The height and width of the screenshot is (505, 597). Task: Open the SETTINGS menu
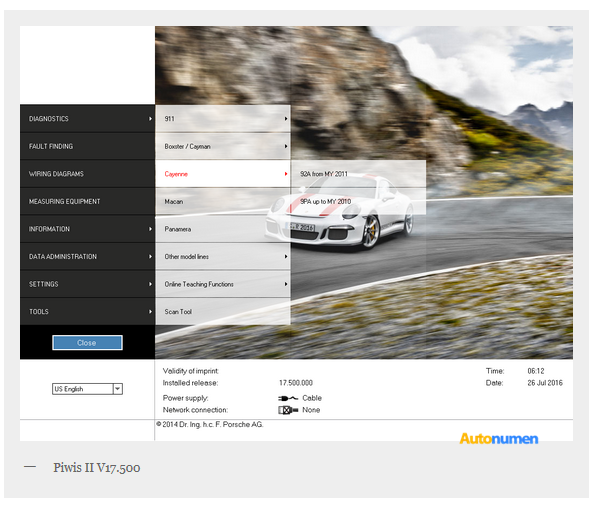[x=87, y=284]
